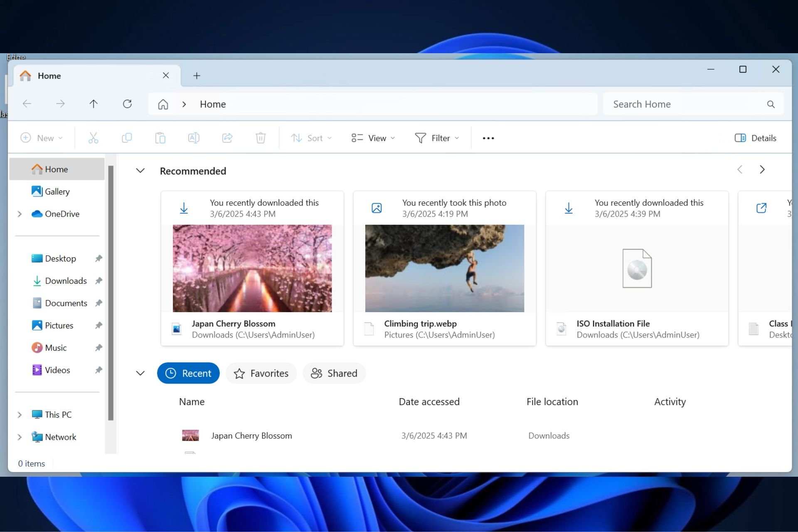Sort by the Name column header
Screen dimensions: 798x532
[192, 402]
